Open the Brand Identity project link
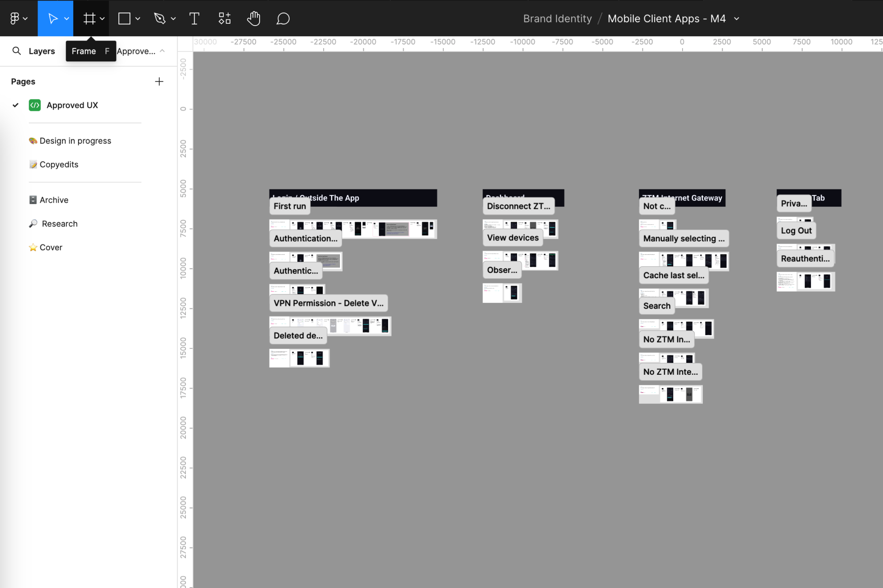 coord(557,18)
